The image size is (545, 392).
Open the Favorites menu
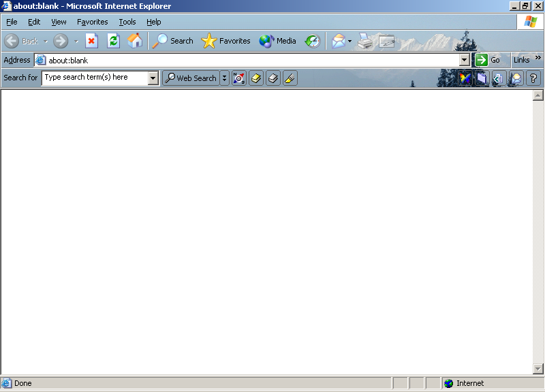coord(93,22)
